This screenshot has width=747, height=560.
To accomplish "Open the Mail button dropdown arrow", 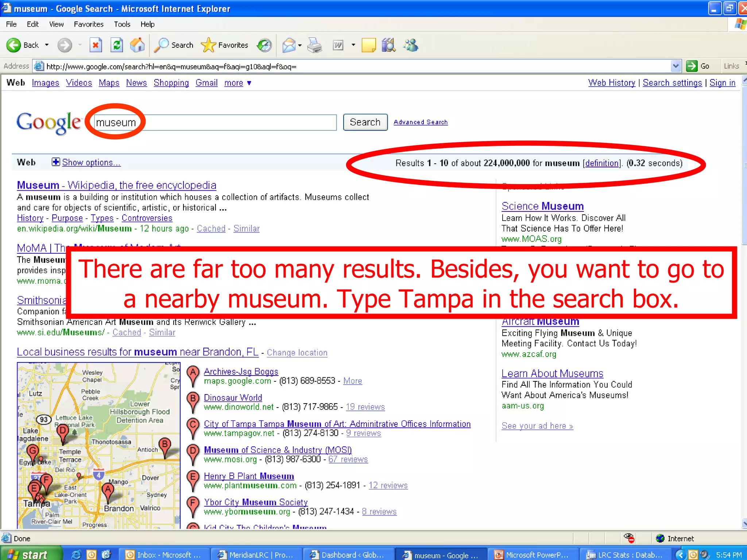I will [x=300, y=46].
